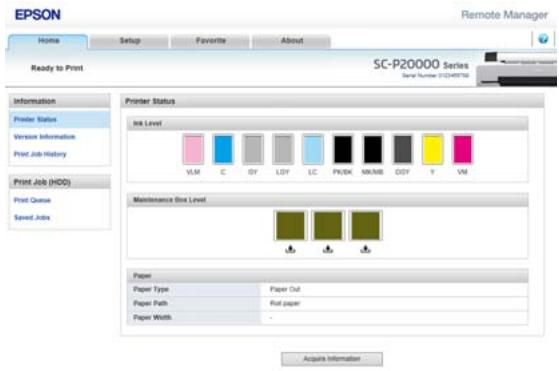Open the Saved Jobs link

coord(32,218)
